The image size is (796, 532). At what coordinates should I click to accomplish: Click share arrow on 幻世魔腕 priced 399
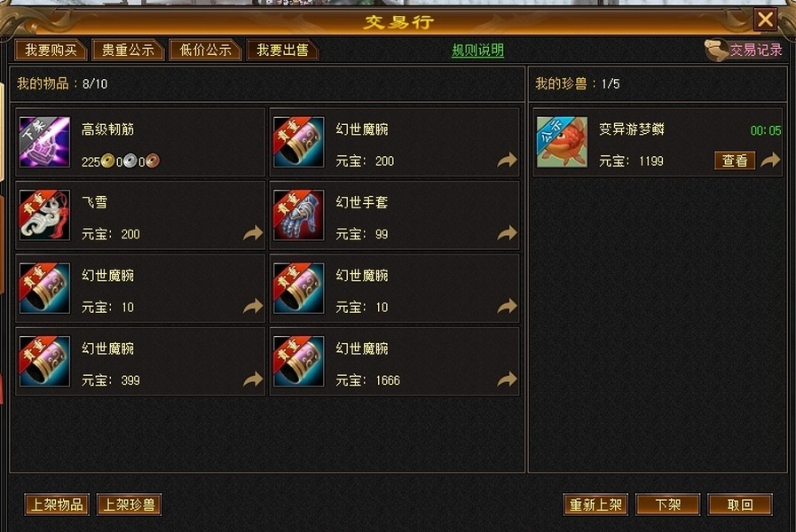pyautogui.click(x=253, y=379)
